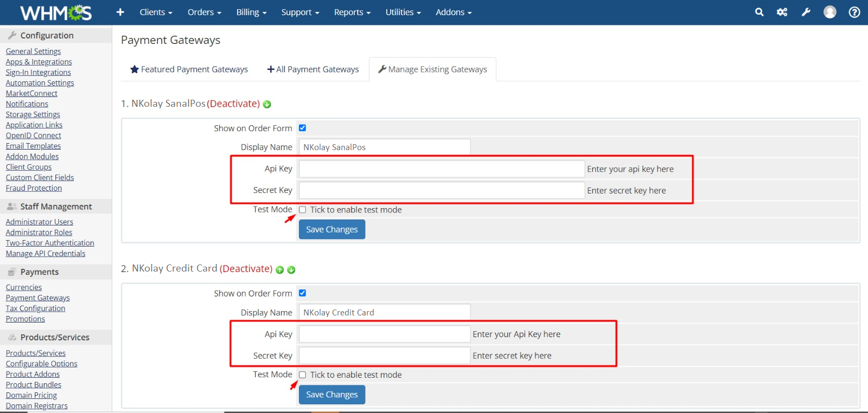Click the wrench setup icon in navbar
Viewport: 868px width, 413px height.
click(806, 12)
